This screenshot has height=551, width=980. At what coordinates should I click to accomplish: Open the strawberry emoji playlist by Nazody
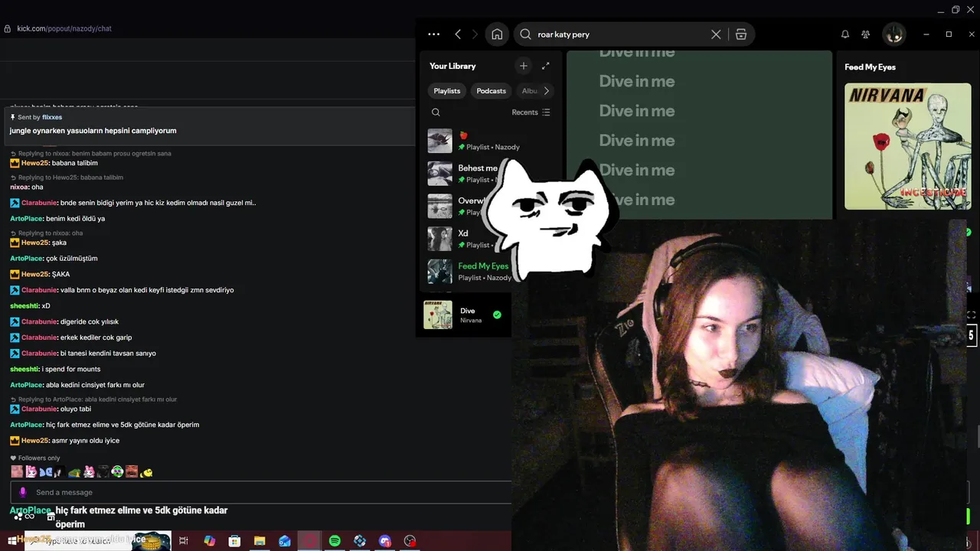tap(492, 141)
